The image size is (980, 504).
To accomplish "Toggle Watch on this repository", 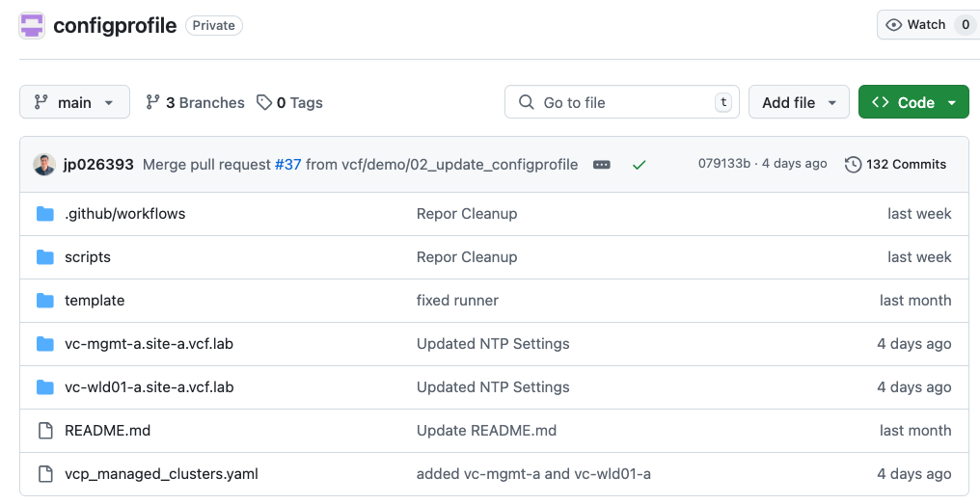I will tap(916, 25).
